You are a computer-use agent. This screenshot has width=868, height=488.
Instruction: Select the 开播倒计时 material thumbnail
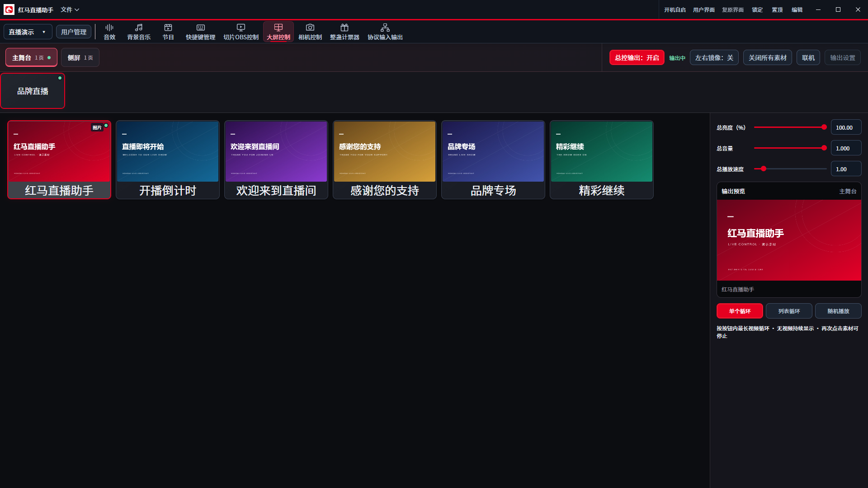click(168, 160)
